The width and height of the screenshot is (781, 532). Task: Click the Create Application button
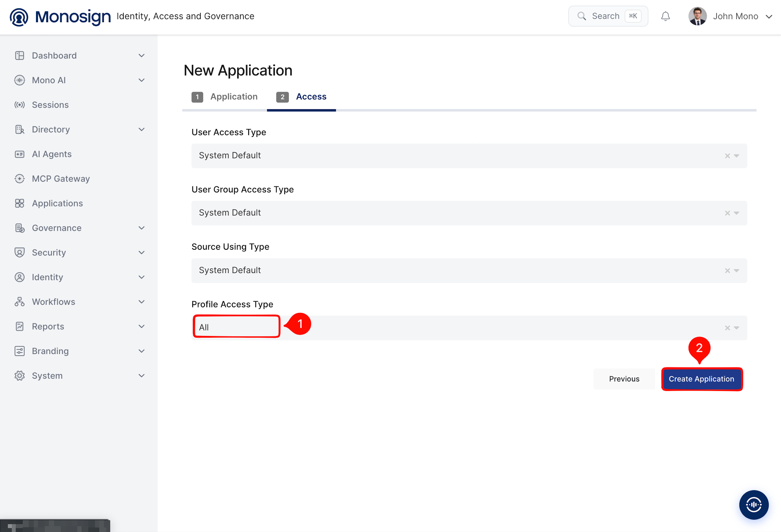click(701, 379)
